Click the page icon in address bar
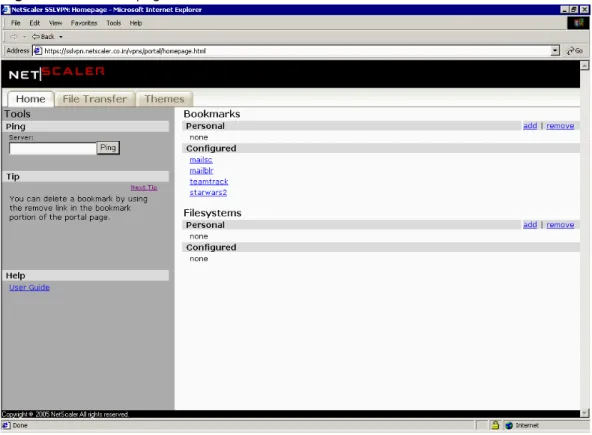Image resolution: width=592 pixels, height=435 pixels. click(x=38, y=51)
